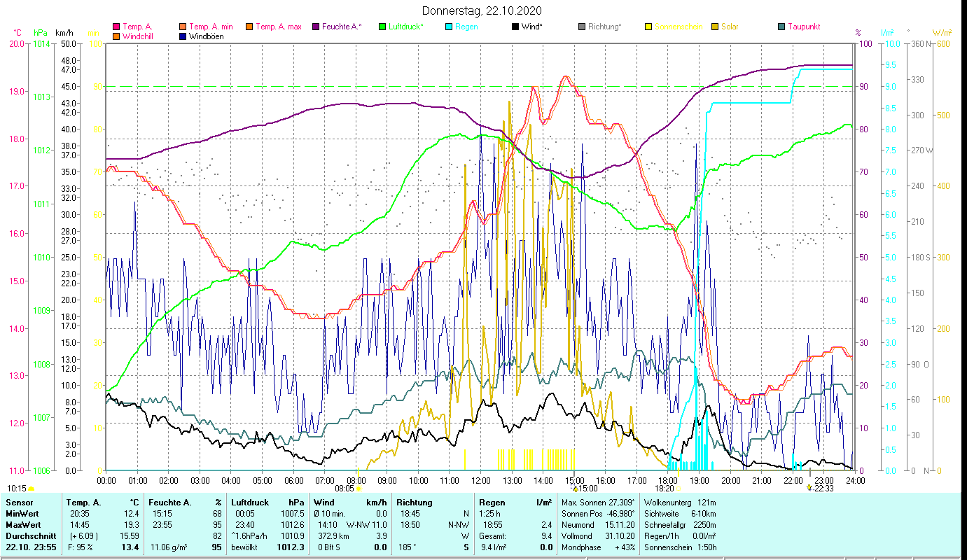Click the Feuchte A. purple legend swatch

[x=314, y=27]
